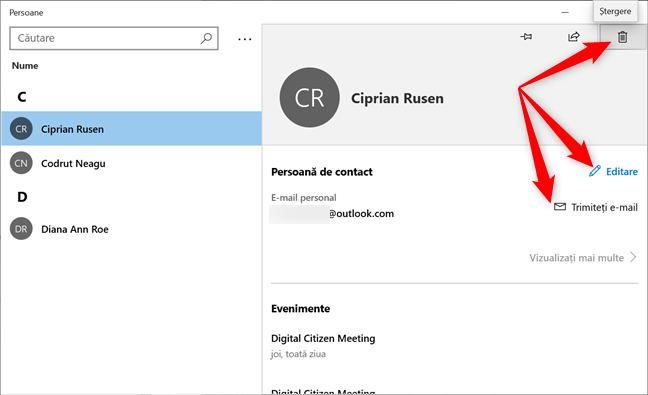The height and width of the screenshot is (395, 648).
Task: Click the joi, toată ziua event time
Action: (298, 354)
